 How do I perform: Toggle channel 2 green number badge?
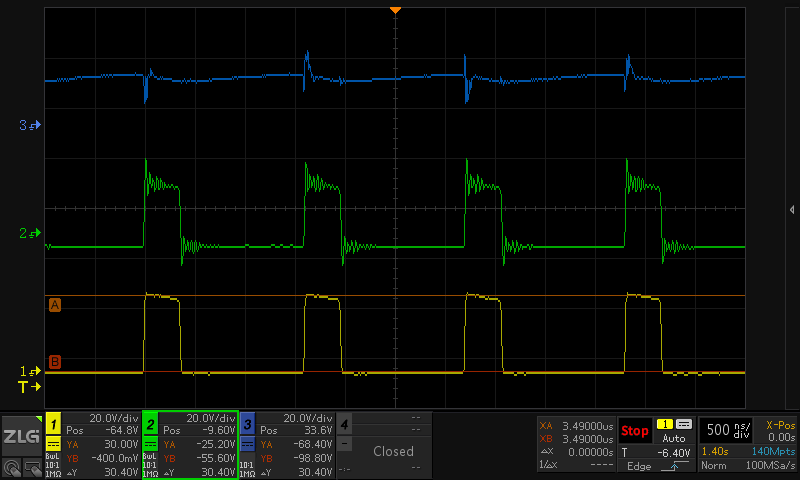[x=151, y=424]
